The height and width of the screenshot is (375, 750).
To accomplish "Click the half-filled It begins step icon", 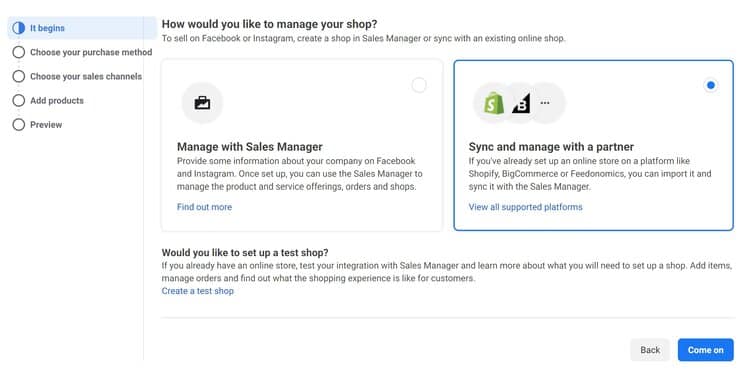I will coord(19,28).
